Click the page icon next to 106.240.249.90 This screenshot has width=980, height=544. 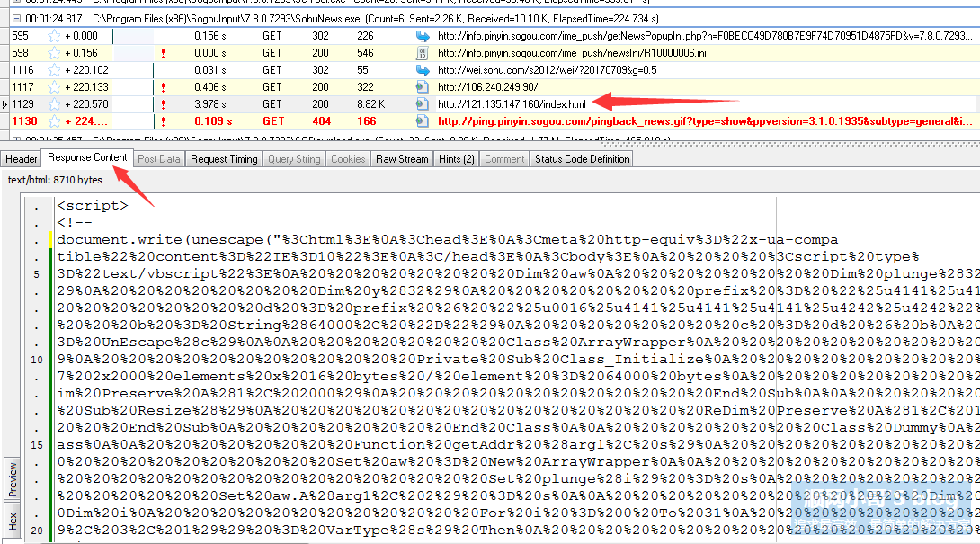423,87
